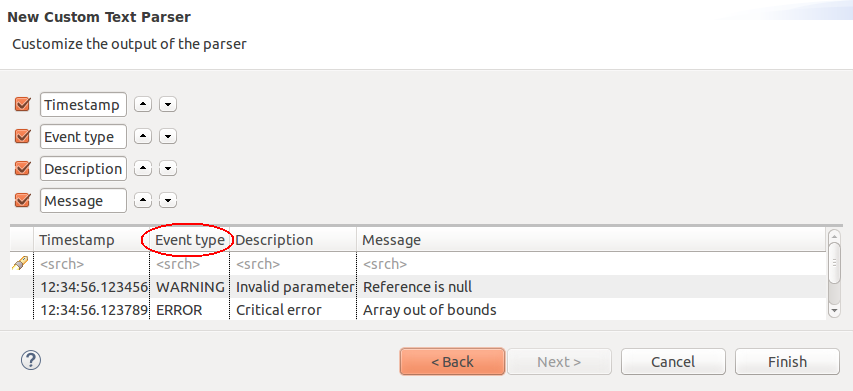Viewport: 853px width, 391px height.
Task: Move Event type field up
Action: click(143, 136)
